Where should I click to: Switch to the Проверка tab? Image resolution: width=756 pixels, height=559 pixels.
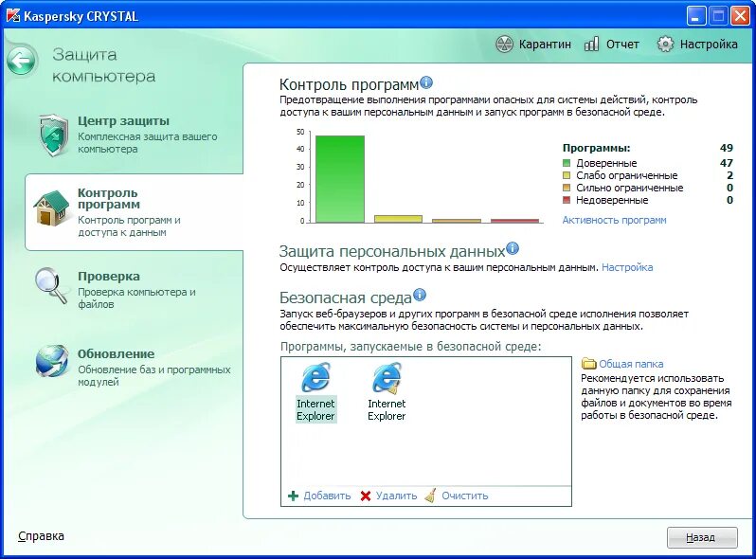134,288
